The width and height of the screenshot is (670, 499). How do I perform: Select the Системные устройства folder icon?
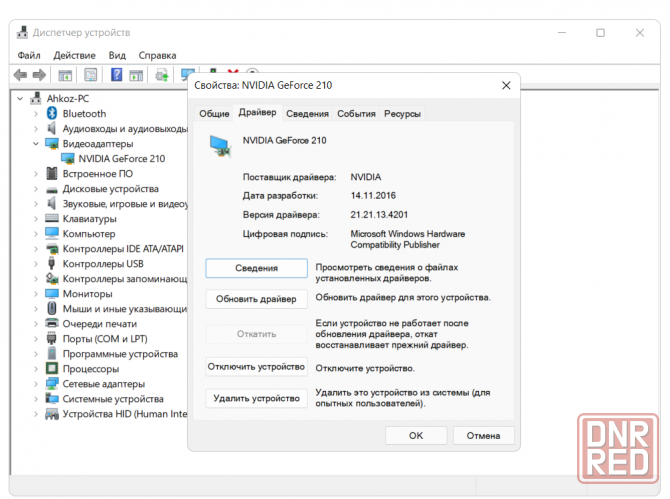pyautogui.click(x=52, y=399)
